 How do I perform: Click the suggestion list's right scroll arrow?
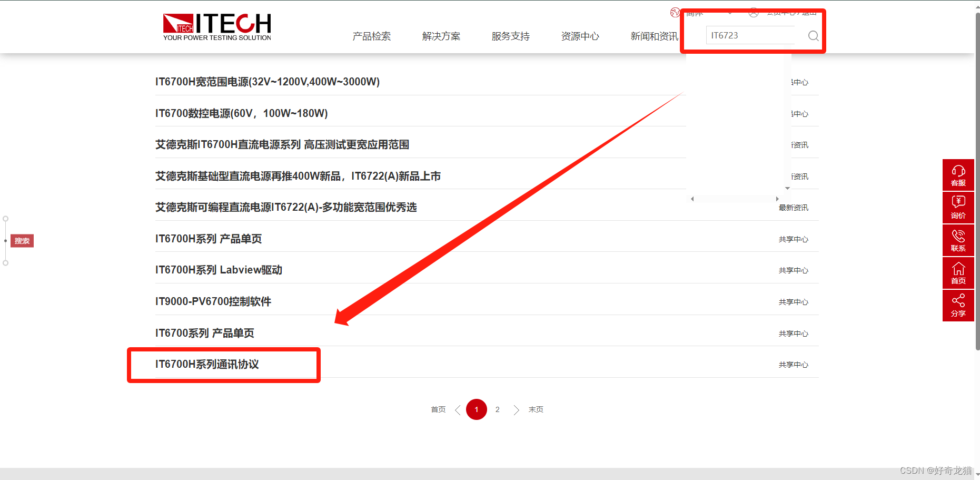[777, 199]
